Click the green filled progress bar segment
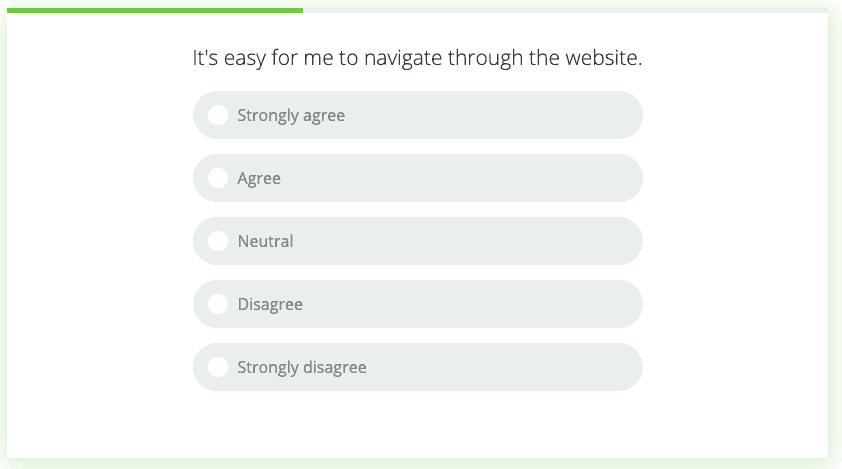This screenshot has width=842, height=469. click(155, 10)
